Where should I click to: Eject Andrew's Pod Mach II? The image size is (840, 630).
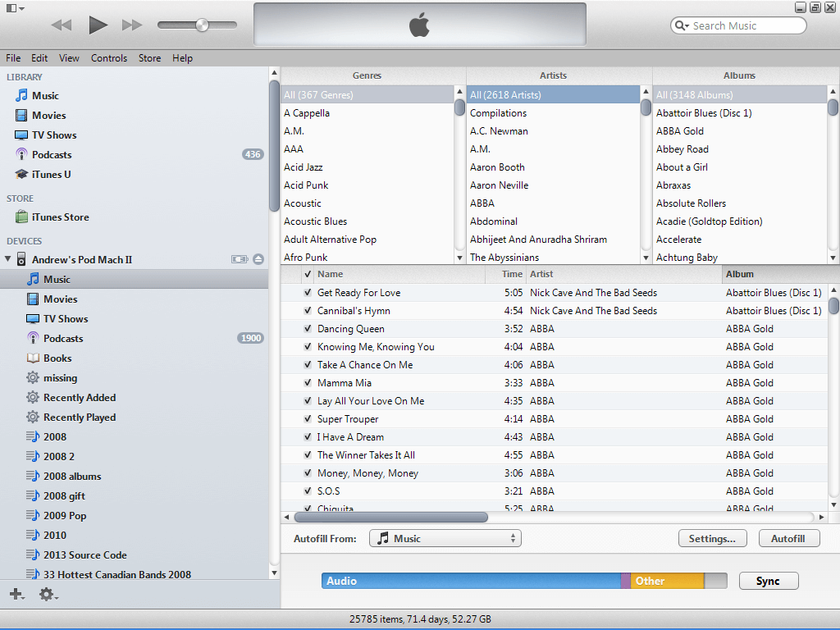click(258, 259)
